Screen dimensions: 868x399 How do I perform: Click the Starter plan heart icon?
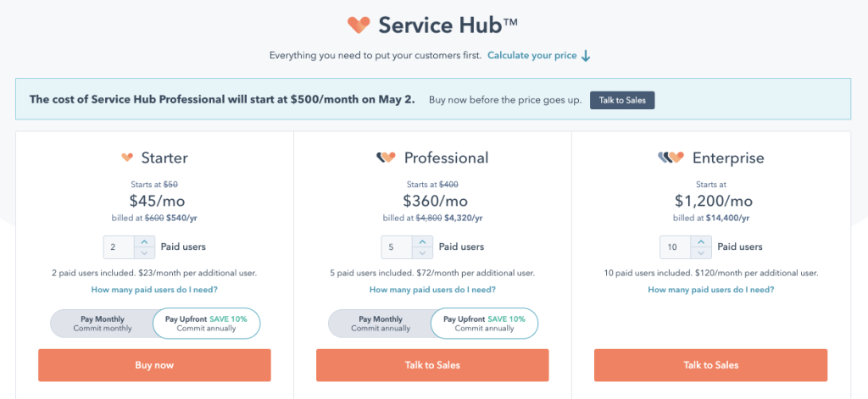pos(127,158)
